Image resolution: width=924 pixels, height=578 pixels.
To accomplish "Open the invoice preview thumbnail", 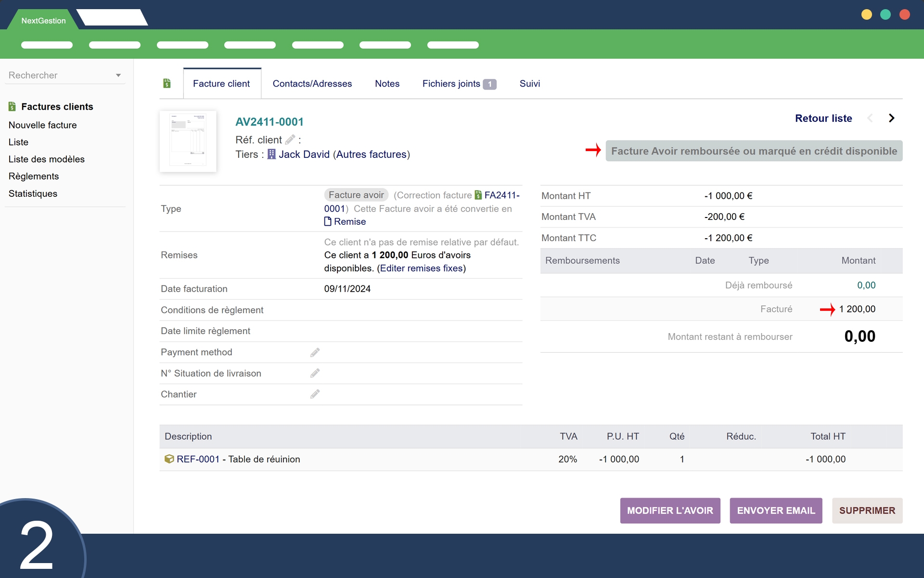I will click(188, 141).
